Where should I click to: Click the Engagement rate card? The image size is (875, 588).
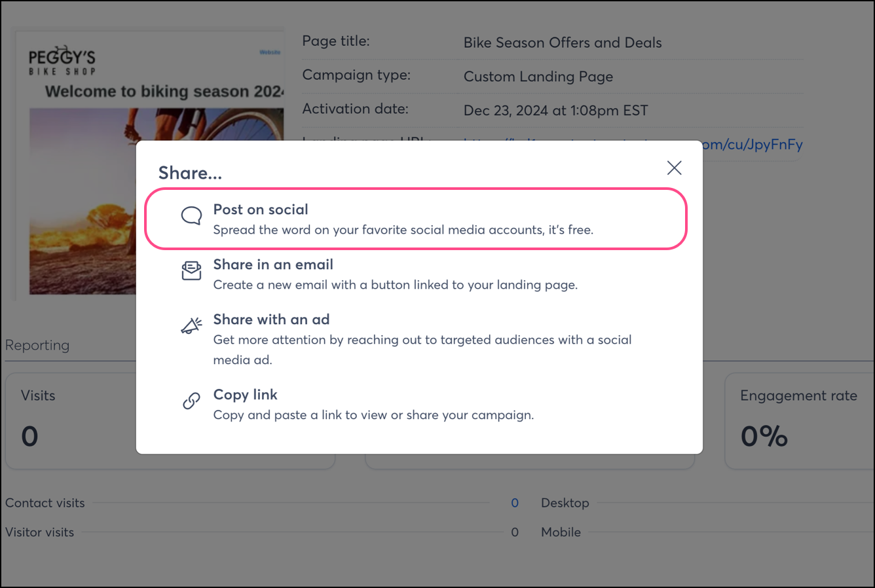800,421
